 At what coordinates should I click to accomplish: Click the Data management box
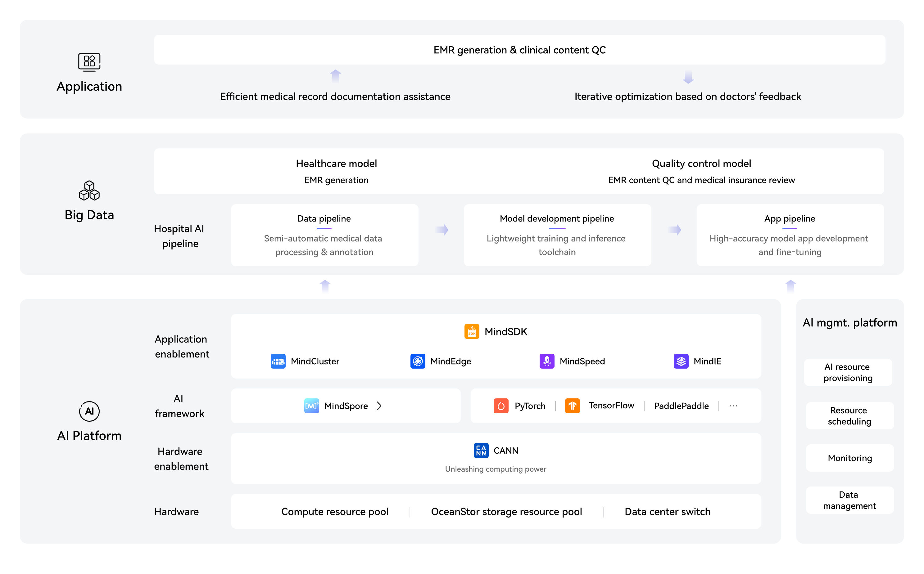(849, 500)
